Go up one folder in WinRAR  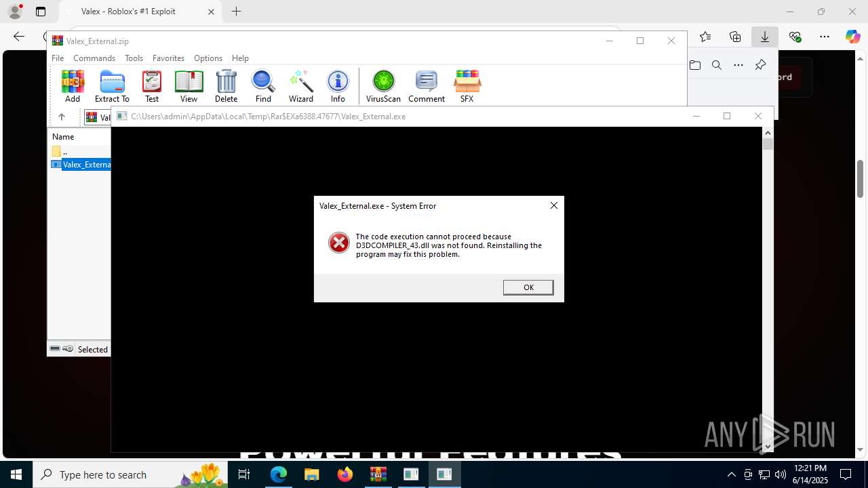[61, 117]
